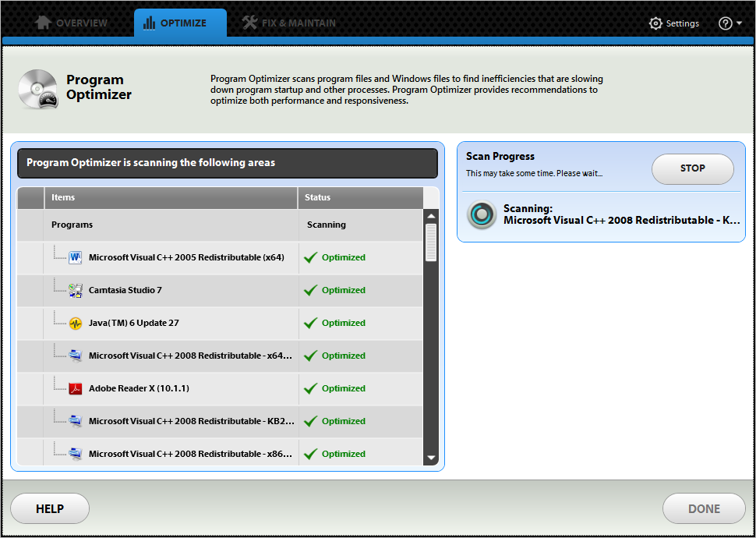Click the green checkmark beside Camtasia Studio 7
Screen dimensions: 756x538
311,290
